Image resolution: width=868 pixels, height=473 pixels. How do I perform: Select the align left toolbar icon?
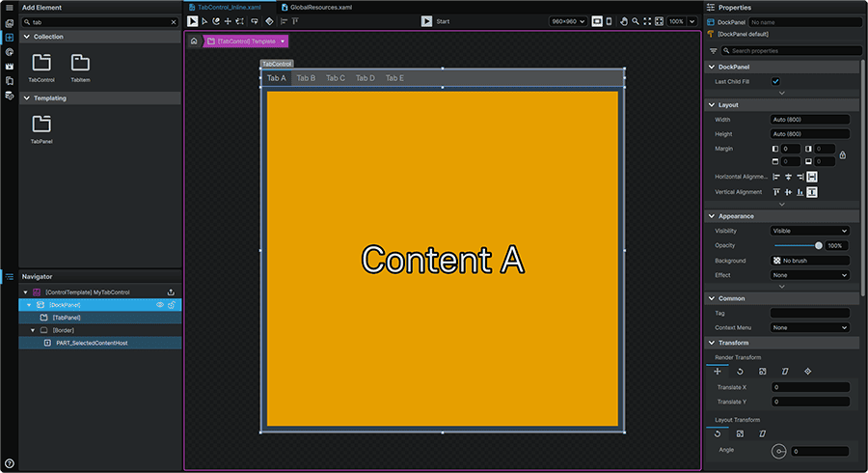point(284,21)
